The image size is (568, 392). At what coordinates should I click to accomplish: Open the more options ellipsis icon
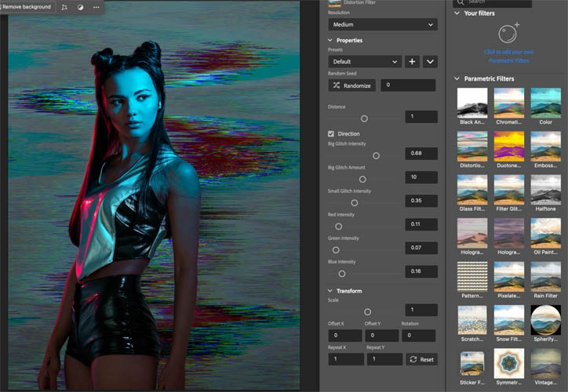(96, 7)
